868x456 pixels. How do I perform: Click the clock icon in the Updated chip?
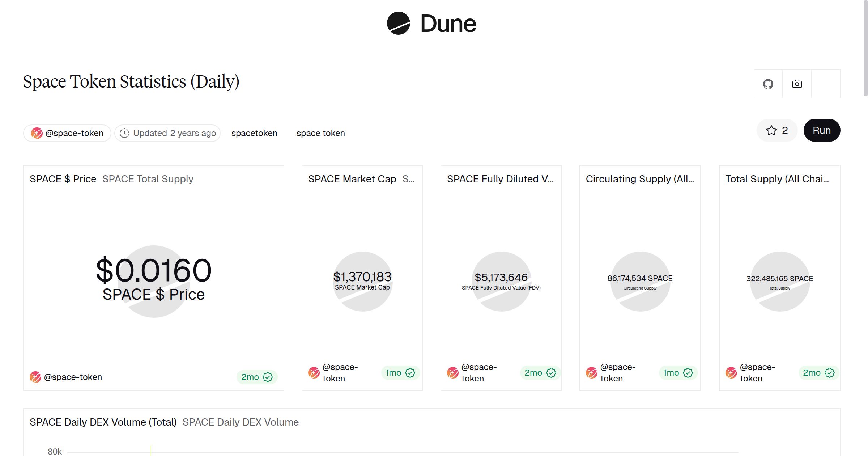point(124,133)
